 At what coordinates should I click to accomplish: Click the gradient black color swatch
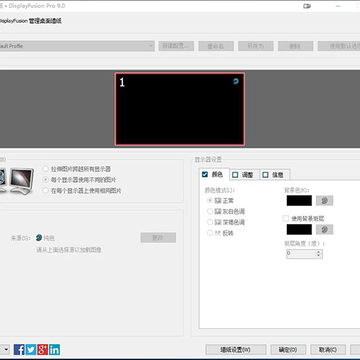(299, 229)
